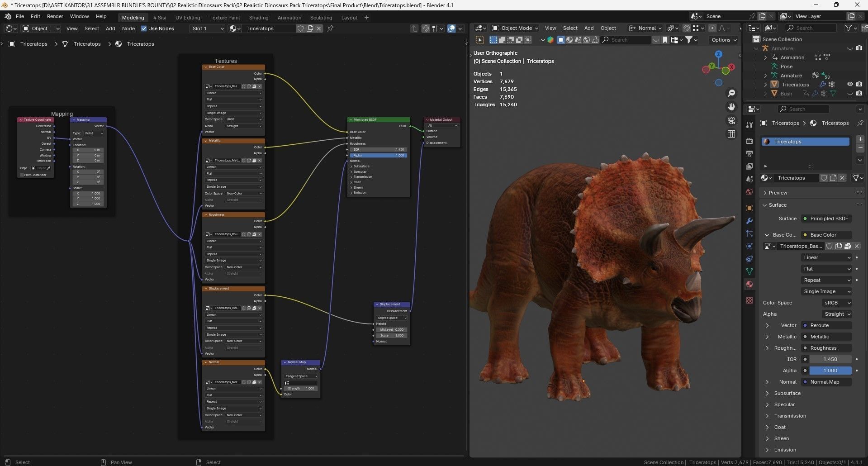The image size is (868, 466).
Task: Adjust the IOR value field in Properties
Action: [830, 359]
